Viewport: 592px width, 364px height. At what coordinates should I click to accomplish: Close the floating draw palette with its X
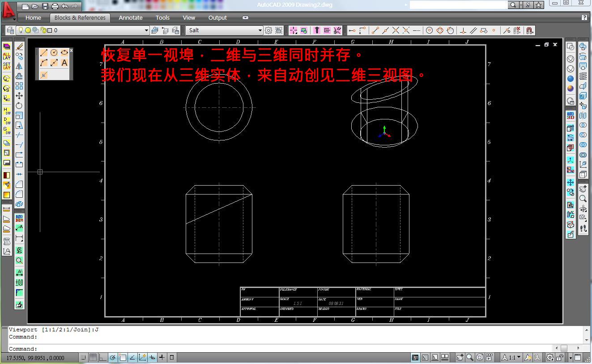71,51
